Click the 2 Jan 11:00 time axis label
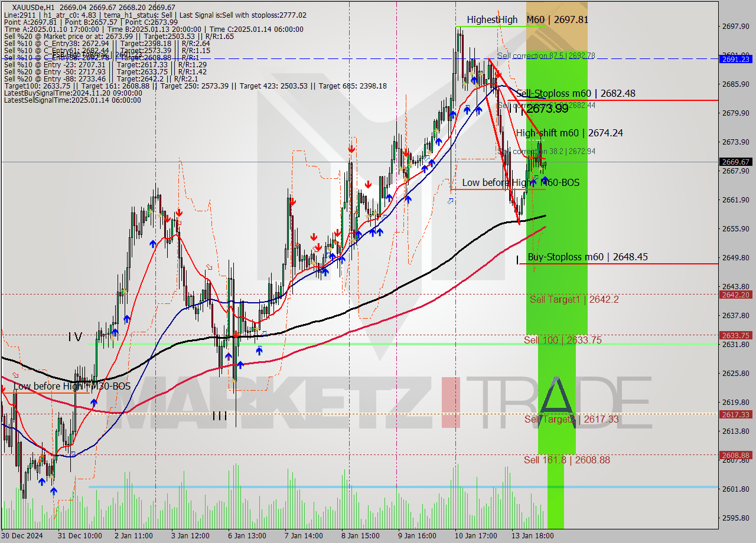Viewport: 756px width, 543px height. [133, 536]
